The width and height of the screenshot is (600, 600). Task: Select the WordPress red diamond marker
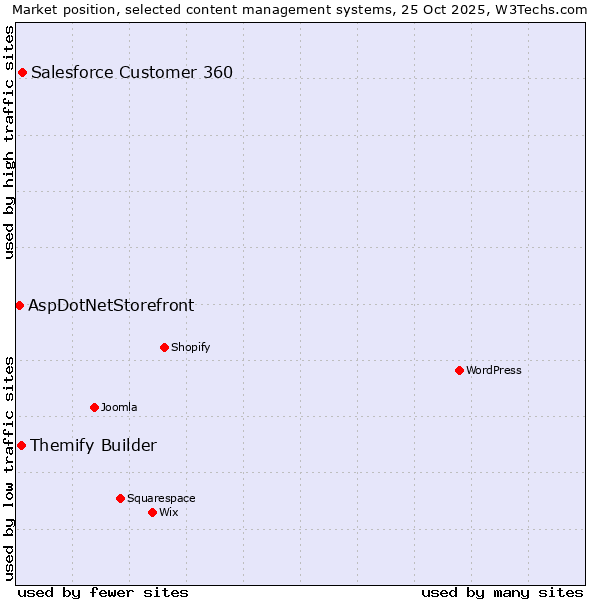459,370
